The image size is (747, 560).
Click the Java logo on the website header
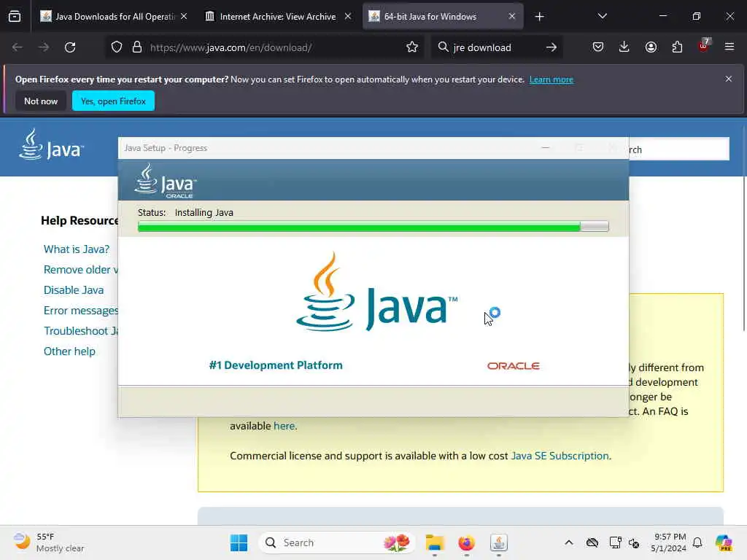click(51, 144)
